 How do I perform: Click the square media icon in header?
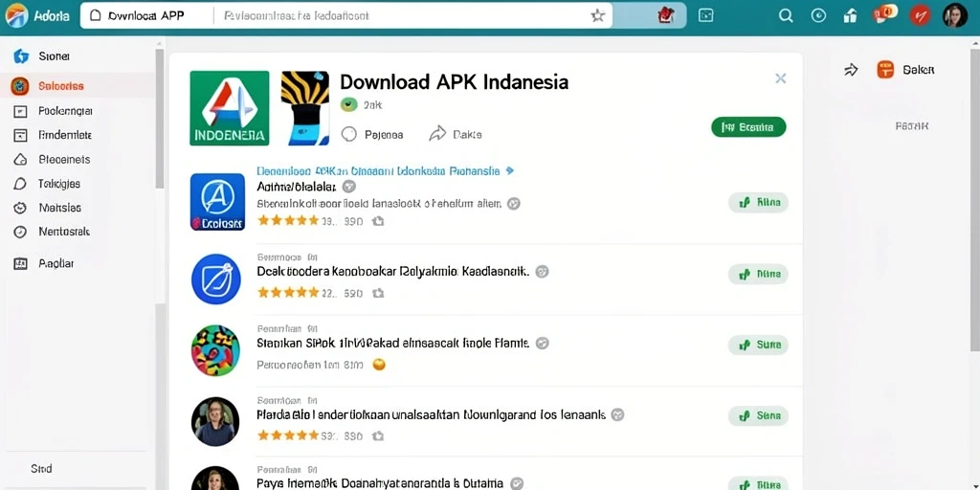(705, 15)
